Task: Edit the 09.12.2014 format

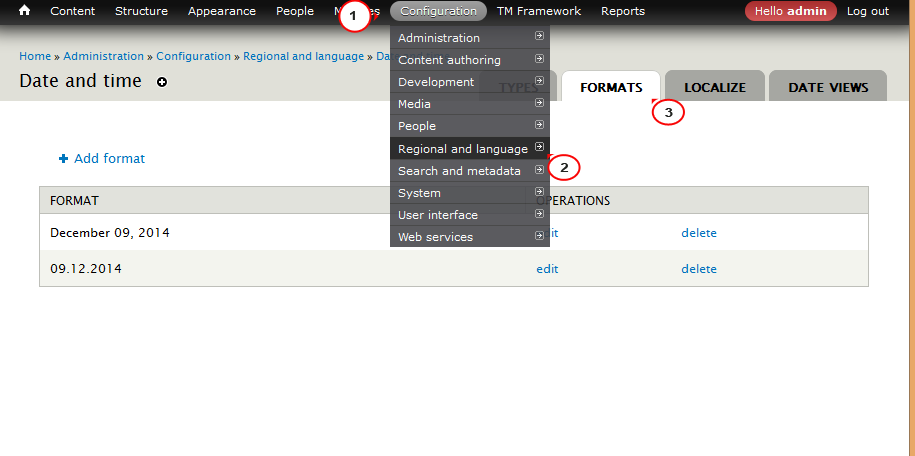Action: [x=547, y=269]
